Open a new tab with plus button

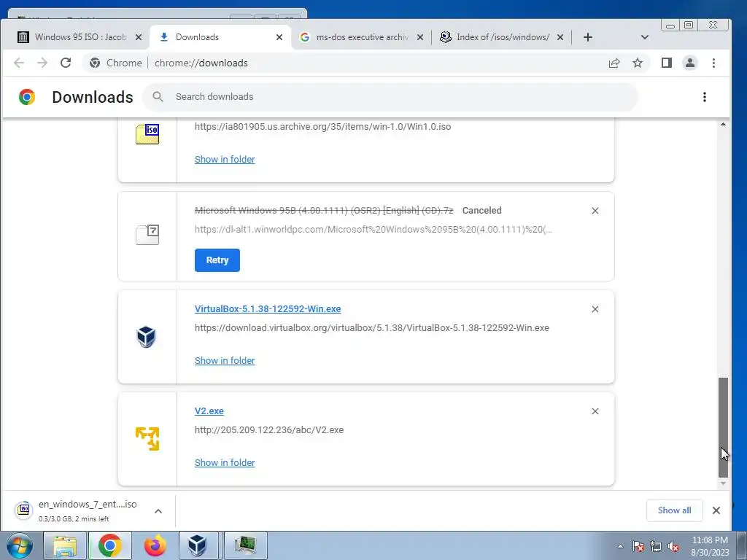588,37
